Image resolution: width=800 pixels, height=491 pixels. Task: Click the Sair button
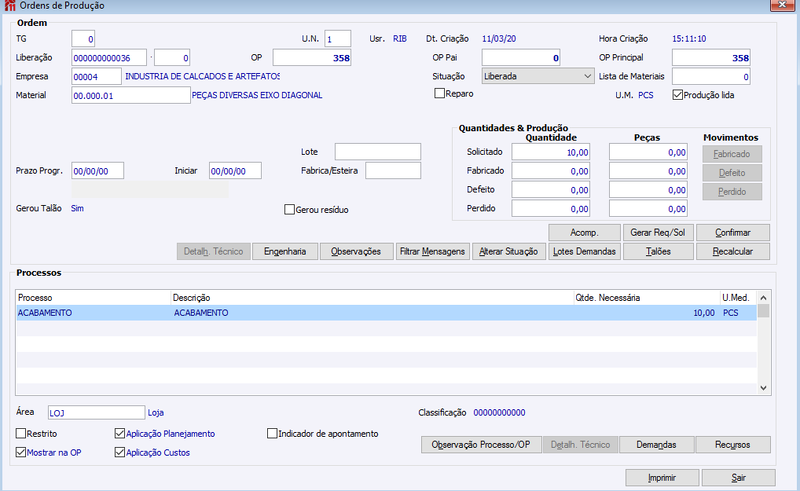click(x=738, y=478)
